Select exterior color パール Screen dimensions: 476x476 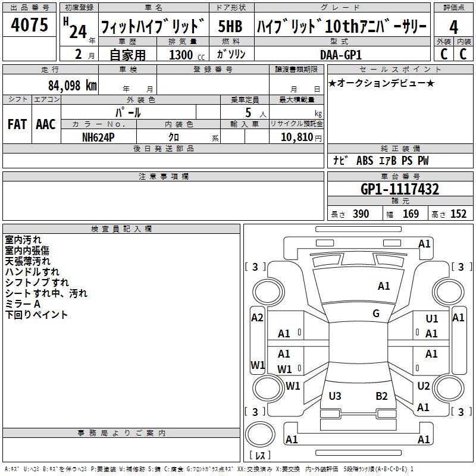(128, 112)
